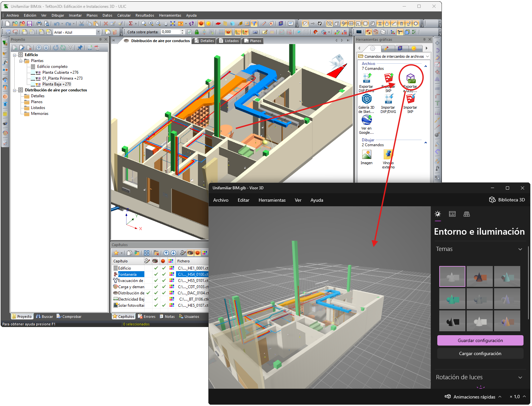The height and width of the screenshot is (406, 532).
Task: Open the Herramientas menu in Visor 3D
Action: pyautogui.click(x=272, y=200)
